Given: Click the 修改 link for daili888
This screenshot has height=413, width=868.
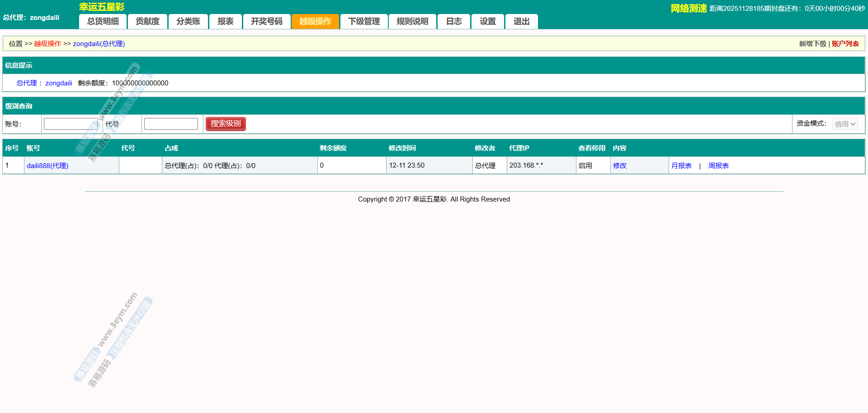Looking at the screenshot, I should click(619, 166).
